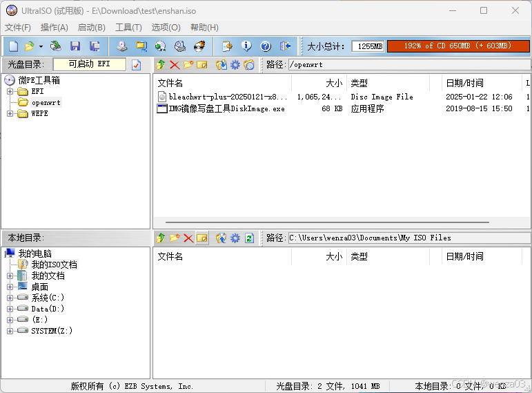Click the folder label icon after disc gear

(x=249, y=64)
